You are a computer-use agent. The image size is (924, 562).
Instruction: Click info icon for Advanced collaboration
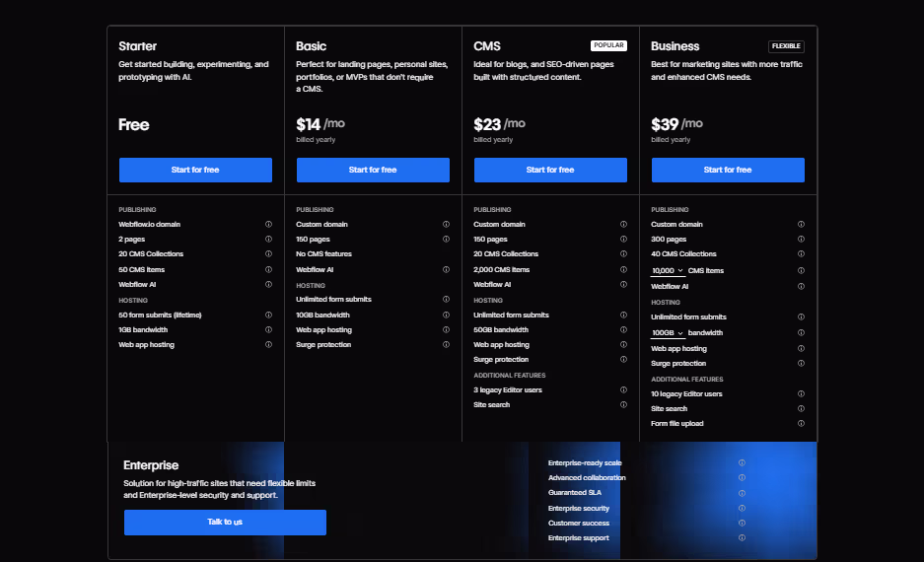pos(742,478)
